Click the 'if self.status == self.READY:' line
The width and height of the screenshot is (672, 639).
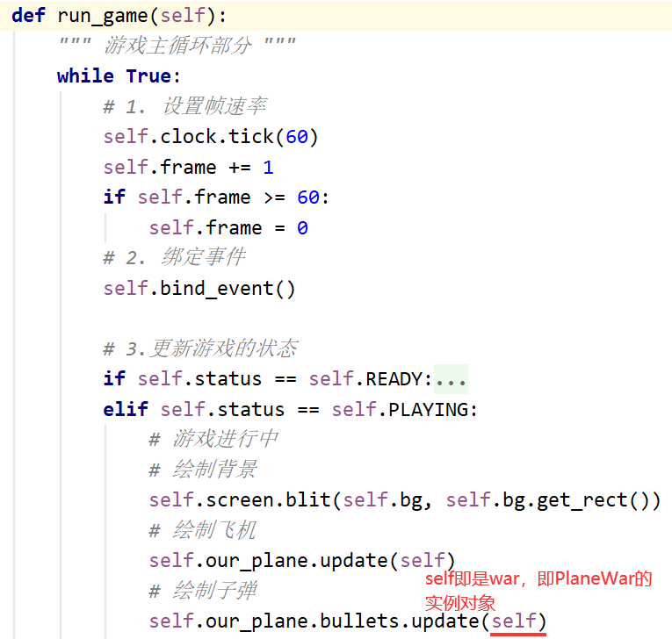click(268, 379)
